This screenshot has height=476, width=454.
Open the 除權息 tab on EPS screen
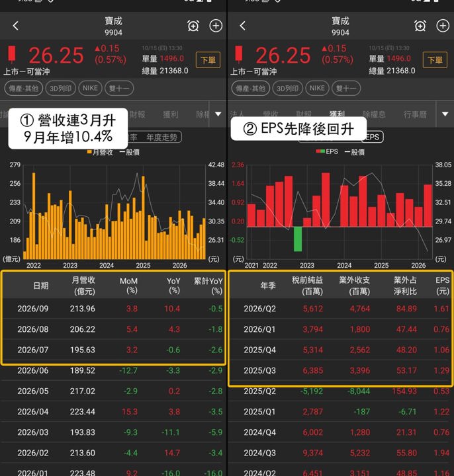click(x=374, y=114)
